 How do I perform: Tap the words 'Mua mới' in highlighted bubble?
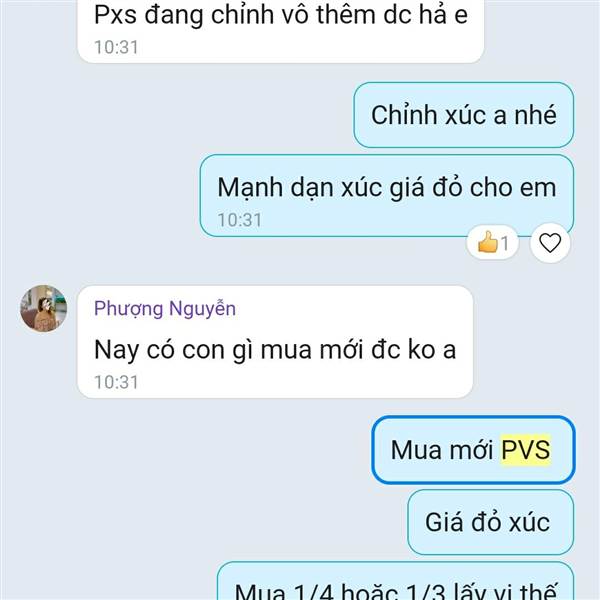click(442, 450)
